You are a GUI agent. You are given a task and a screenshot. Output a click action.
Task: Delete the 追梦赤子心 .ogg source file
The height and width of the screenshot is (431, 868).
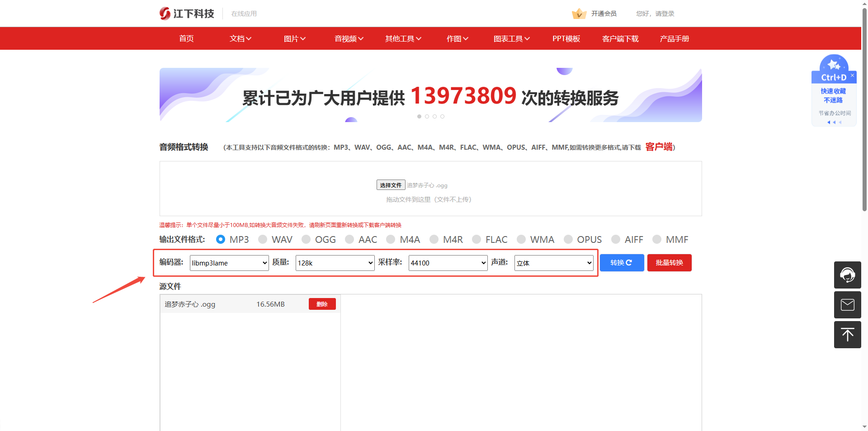point(322,304)
